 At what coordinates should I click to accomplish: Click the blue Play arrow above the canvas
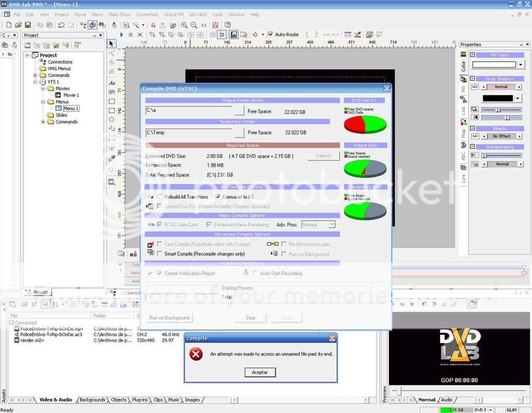pos(122,35)
